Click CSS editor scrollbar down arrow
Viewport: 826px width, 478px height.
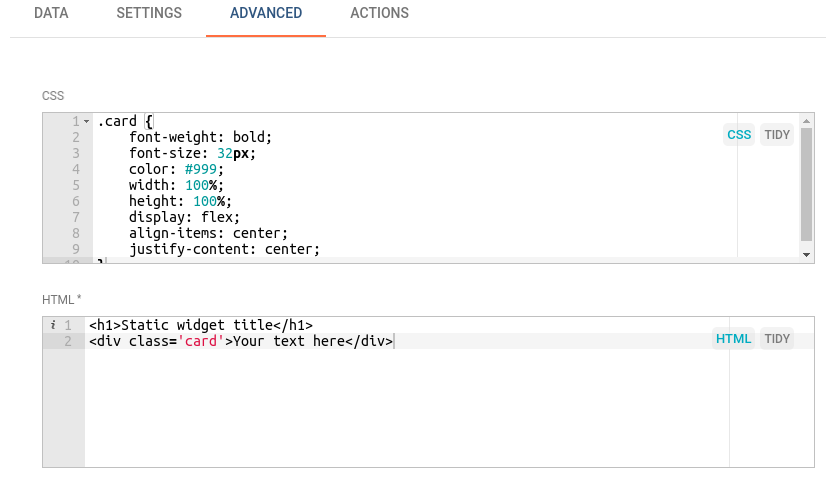[x=807, y=255]
